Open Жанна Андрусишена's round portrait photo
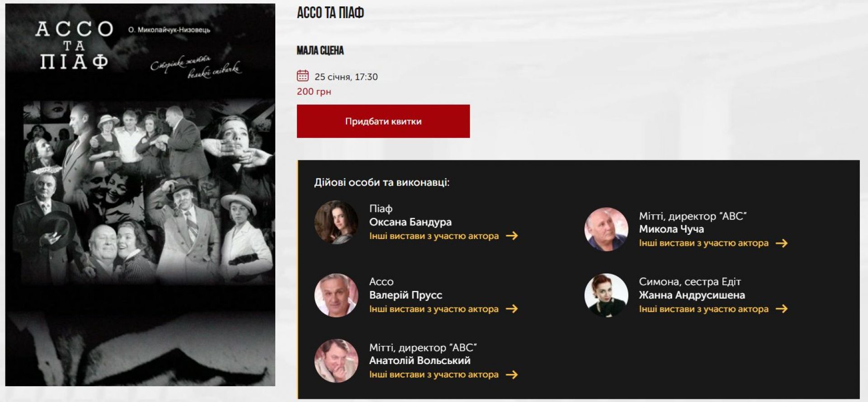Image resolution: width=868 pixels, height=402 pixels. pyautogui.click(x=606, y=295)
